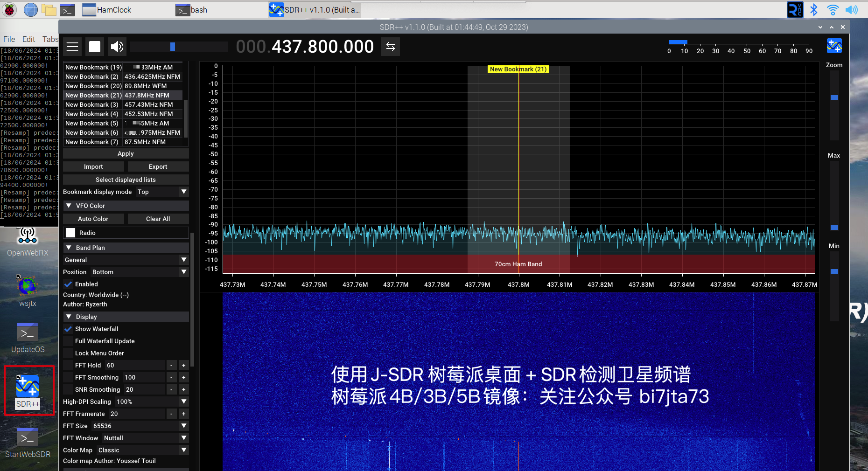868x471 pixels.
Task: Enable Lock Menu Order checkbox
Action: coord(68,353)
